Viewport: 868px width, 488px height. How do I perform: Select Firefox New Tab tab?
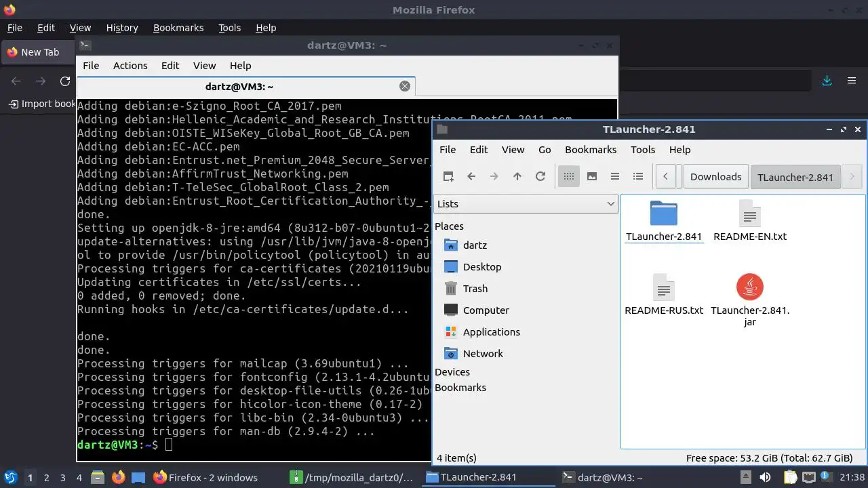coord(38,52)
